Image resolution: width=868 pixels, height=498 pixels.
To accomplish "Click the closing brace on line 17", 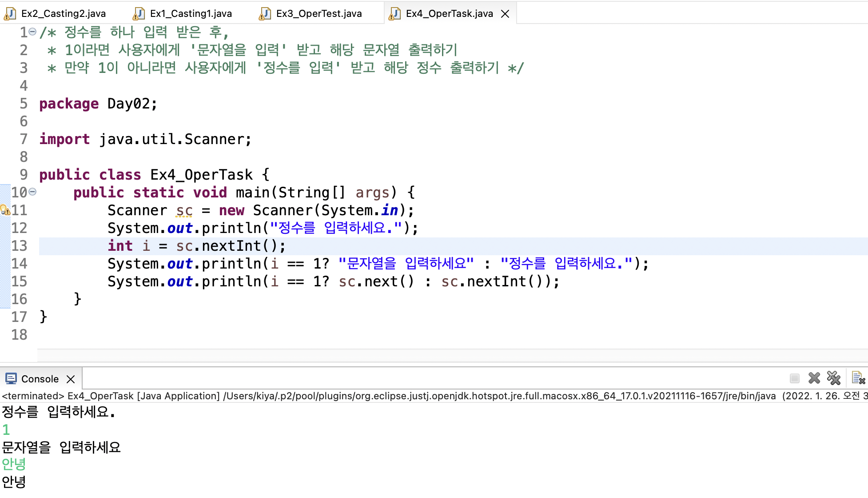I will click(x=43, y=317).
